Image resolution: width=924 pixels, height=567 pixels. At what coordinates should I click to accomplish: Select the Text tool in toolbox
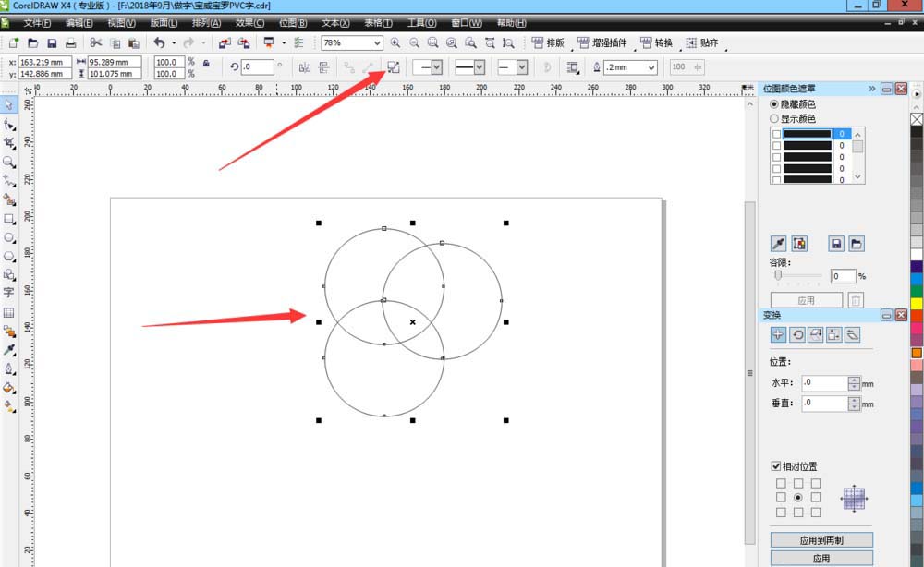click(x=9, y=292)
